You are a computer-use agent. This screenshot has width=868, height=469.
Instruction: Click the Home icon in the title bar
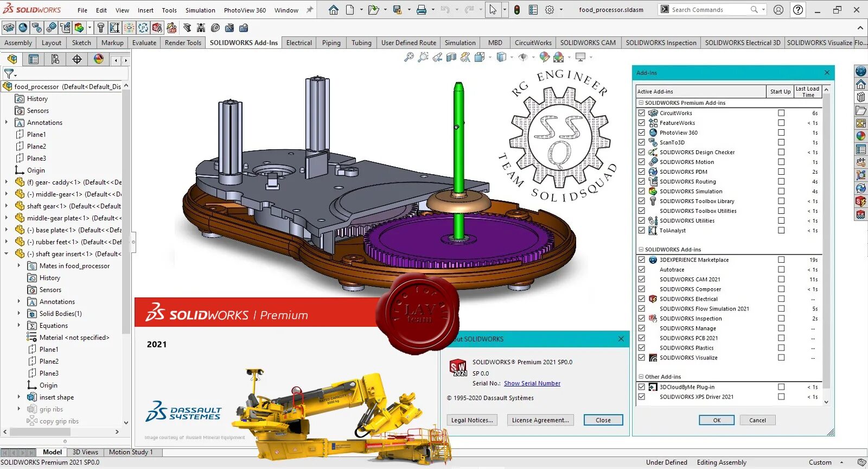[x=334, y=10]
